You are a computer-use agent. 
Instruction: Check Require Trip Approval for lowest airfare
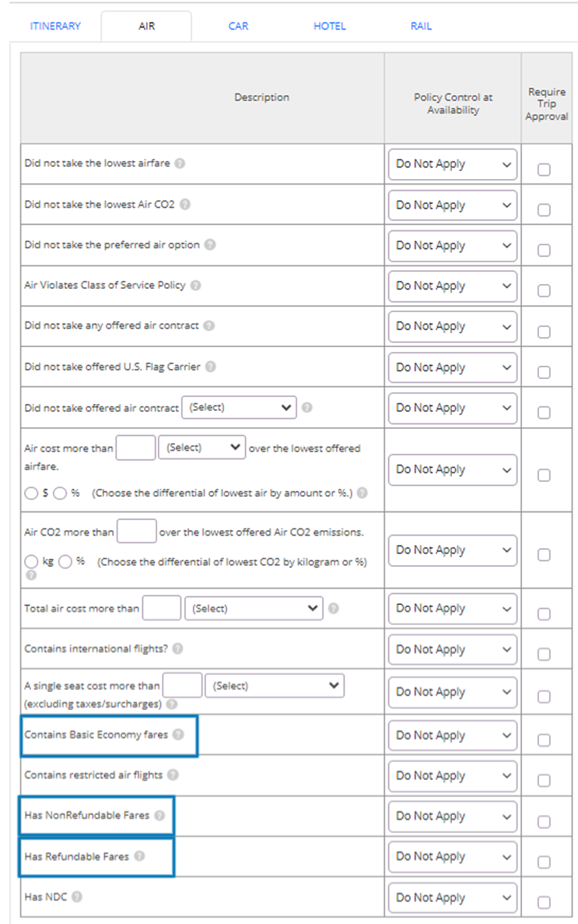[x=544, y=170]
